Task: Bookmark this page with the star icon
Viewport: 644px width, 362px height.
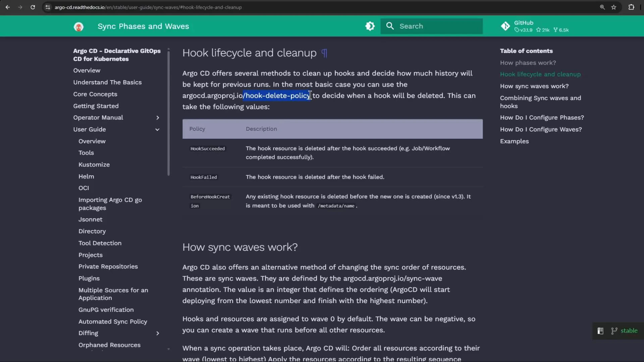Action: (x=614, y=7)
